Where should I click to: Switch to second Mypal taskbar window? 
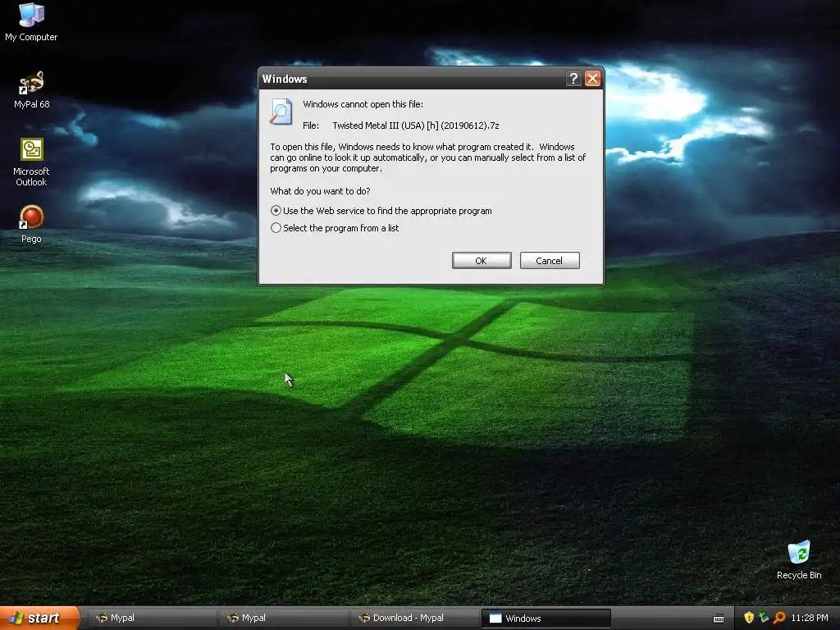(x=283, y=619)
